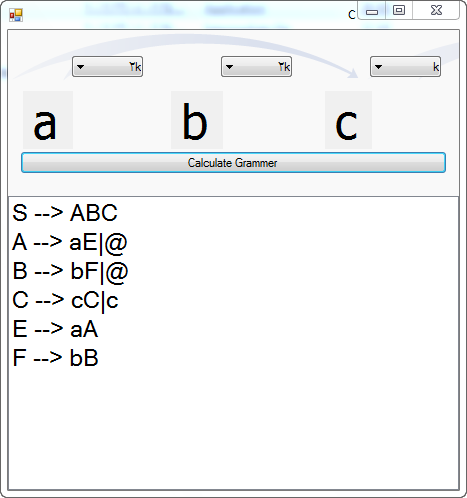Screen dimensions: 467x498
Task: Click the large letter b label
Action: (197, 120)
